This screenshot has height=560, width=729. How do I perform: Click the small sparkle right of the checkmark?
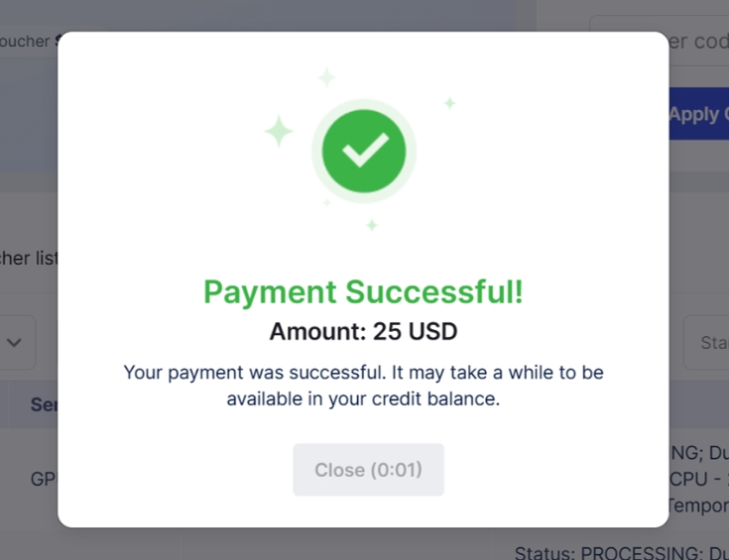(x=449, y=103)
